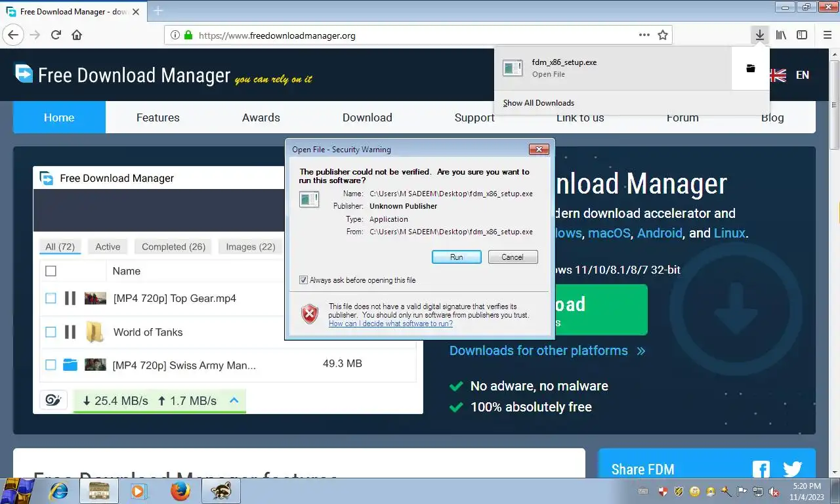
Task: Go to the browser home icon
Action: pos(77,35)
